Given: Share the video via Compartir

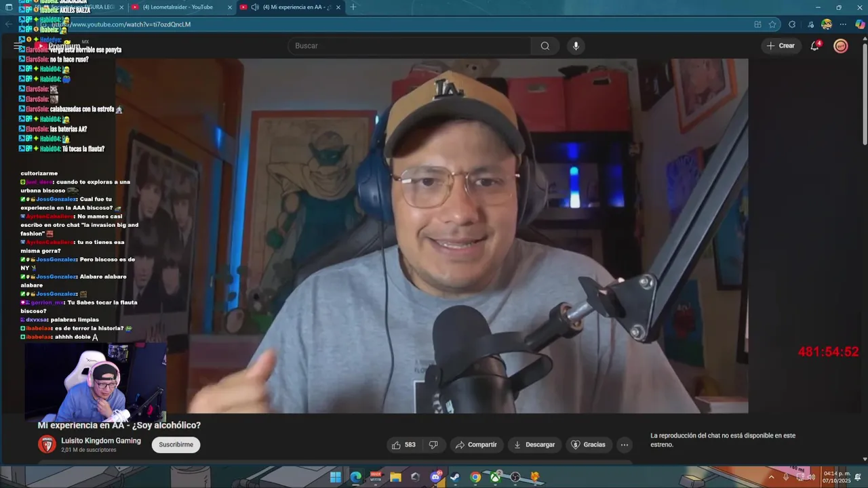Looking at the screenshot, I should pos(477,445).
